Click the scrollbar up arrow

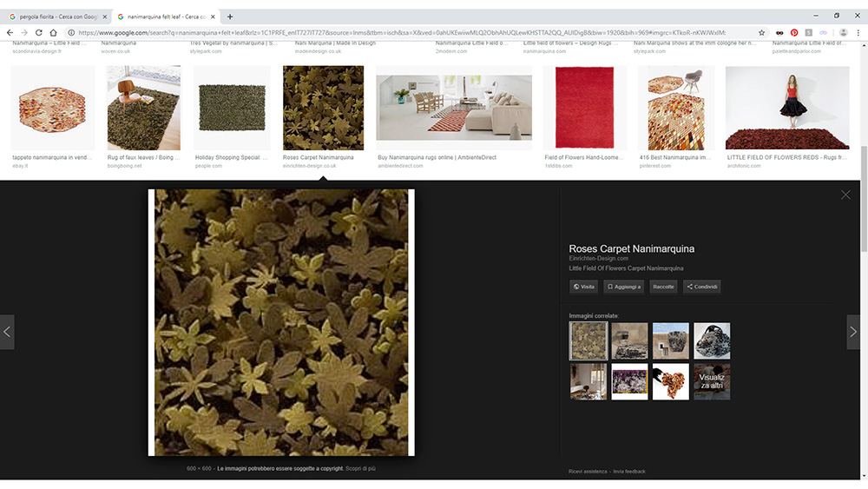[x=864, y=45]
